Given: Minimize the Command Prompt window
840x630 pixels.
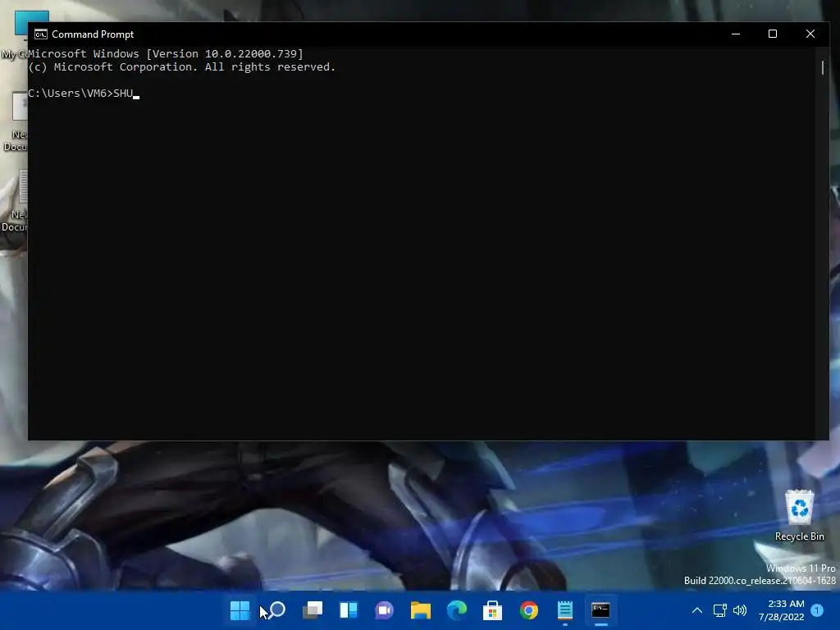Looking at the screenshot, I should (736, 34).
